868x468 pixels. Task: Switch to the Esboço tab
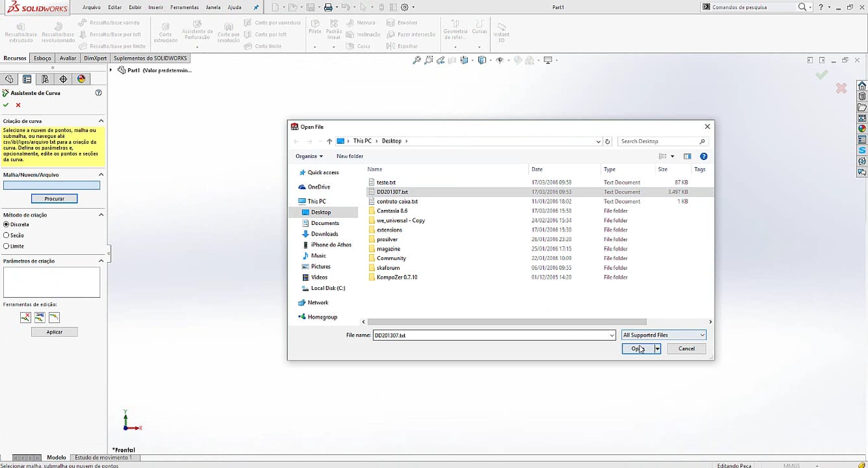tap(43, 58)
